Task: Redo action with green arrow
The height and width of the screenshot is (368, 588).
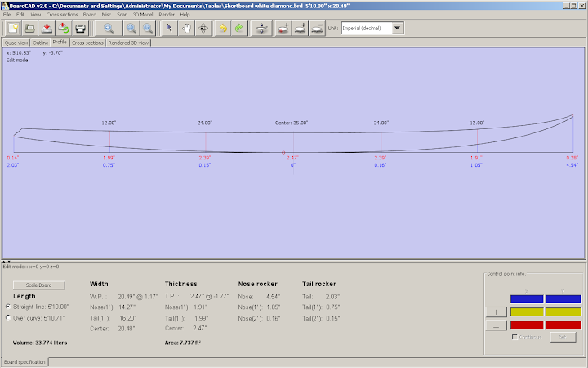Action: (x=239, y=28)
